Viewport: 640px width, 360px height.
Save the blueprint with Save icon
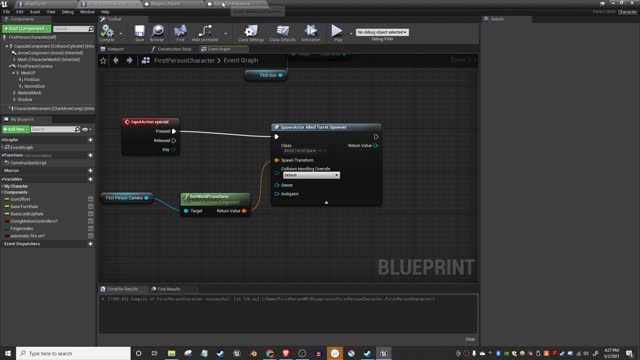pyautogui.click(x=139, y=33)
